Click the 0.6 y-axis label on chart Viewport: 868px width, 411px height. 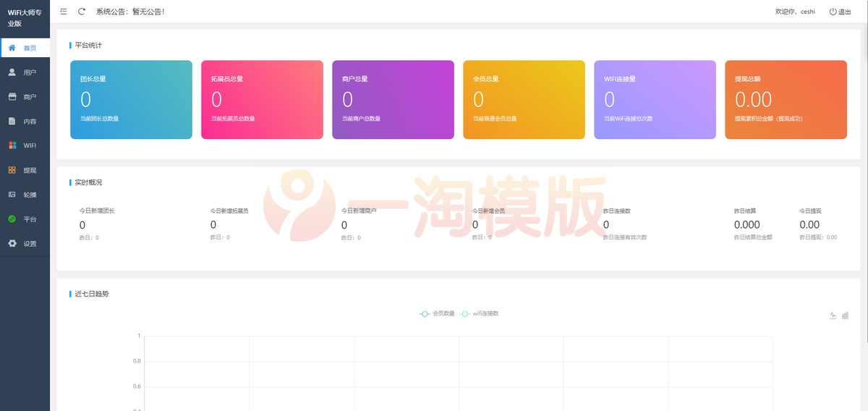click(x=137, y=386)
